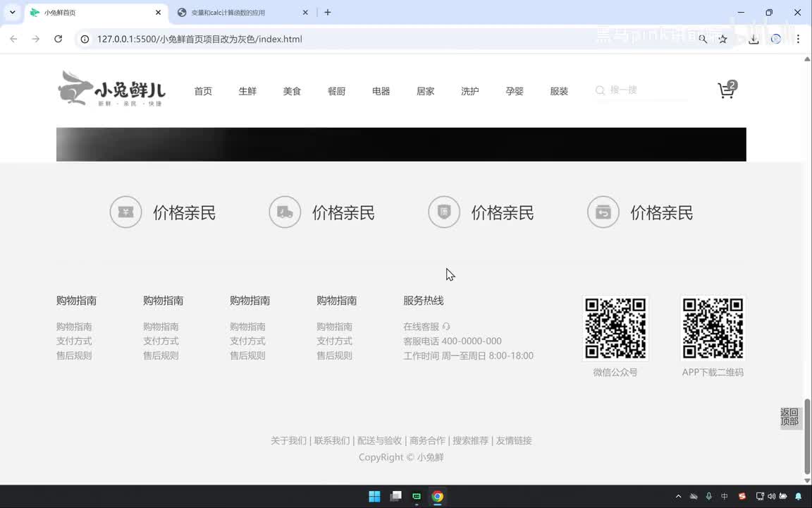Image resolution: width=812 pixels, height=508 pixels.
Task: Open the Chrome zoom magnifier icon
Action: coord(703,39)
